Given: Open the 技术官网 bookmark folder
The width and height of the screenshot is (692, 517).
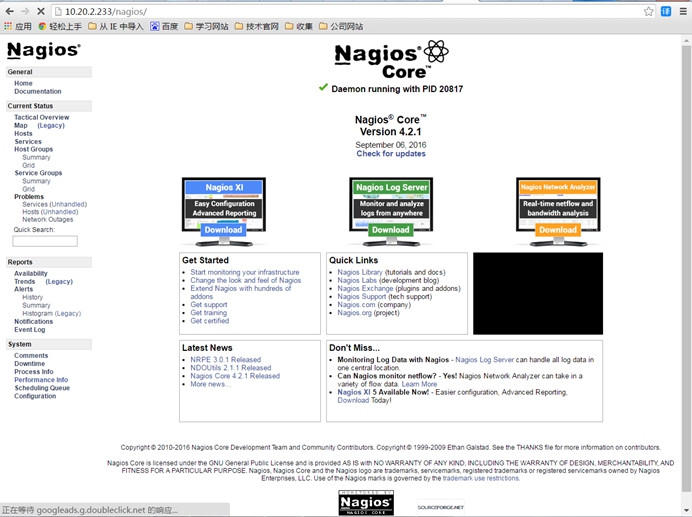Looking at the screenshot, I should click(257, 26).
